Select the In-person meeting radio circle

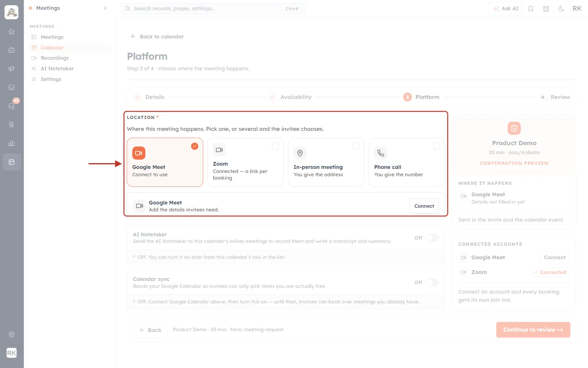356,146
